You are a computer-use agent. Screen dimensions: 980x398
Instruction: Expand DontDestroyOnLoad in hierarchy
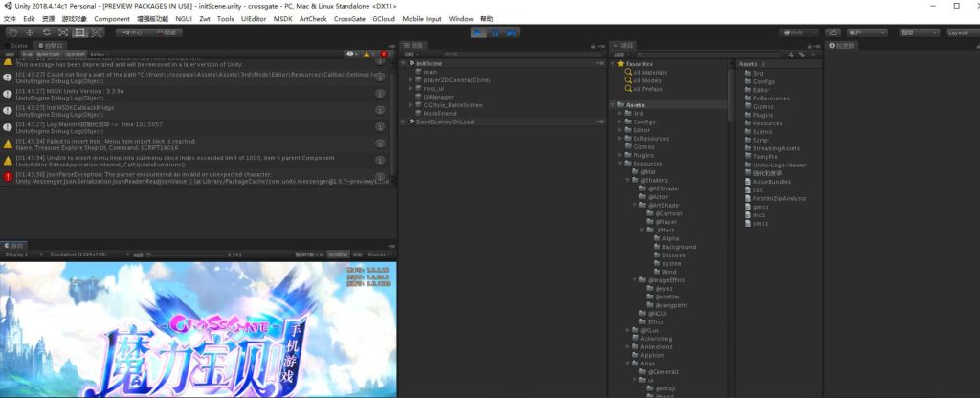tap(404, 122)
